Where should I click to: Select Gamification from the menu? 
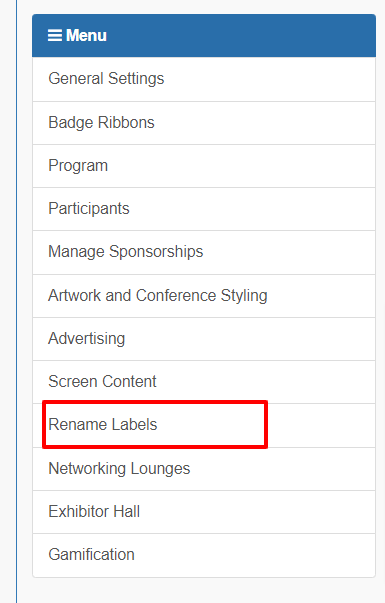pyautogui.click(x=204, y=555)
